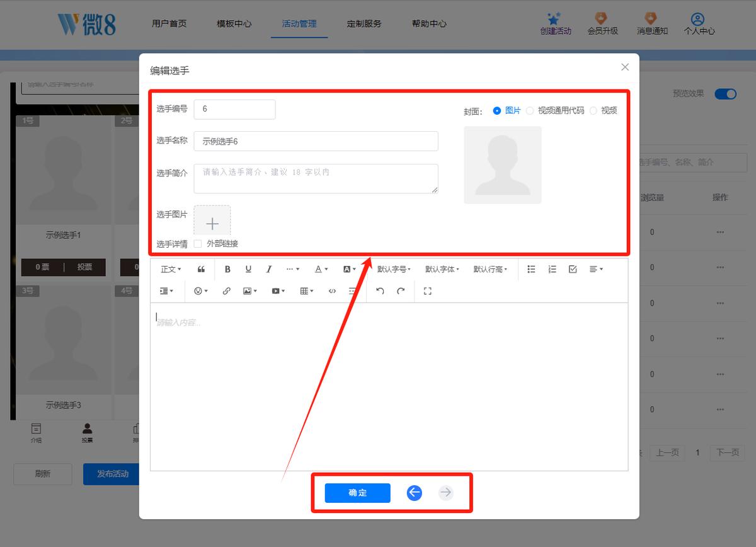Click the 选手编号 input field

pyautogui.click(x=234, y=109)
